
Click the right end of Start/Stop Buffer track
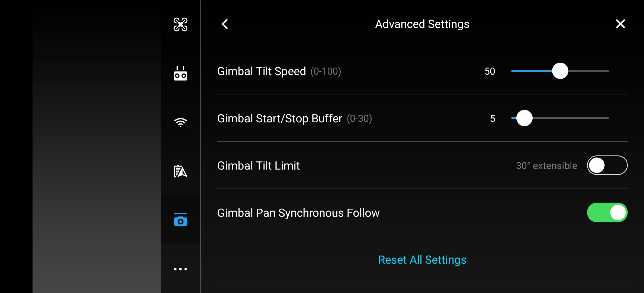point(607,118)
